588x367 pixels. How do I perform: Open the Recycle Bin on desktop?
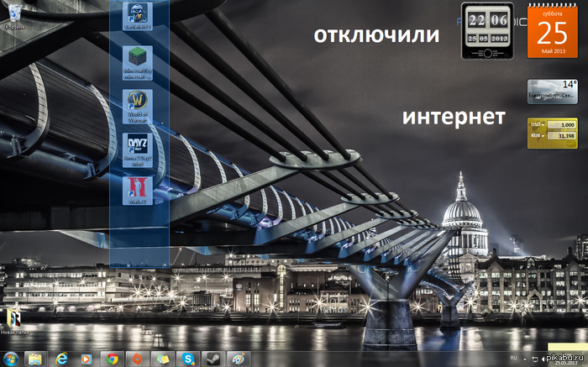pos(14,14)
